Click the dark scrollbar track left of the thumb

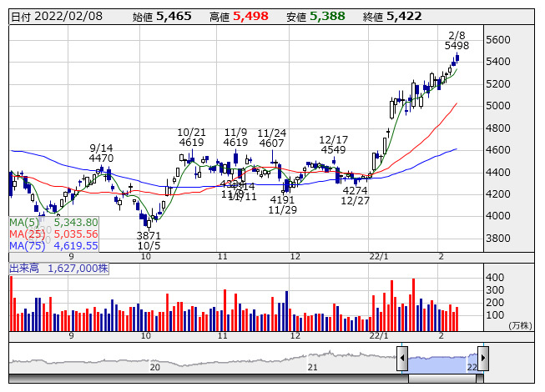(x=208, y=379)
